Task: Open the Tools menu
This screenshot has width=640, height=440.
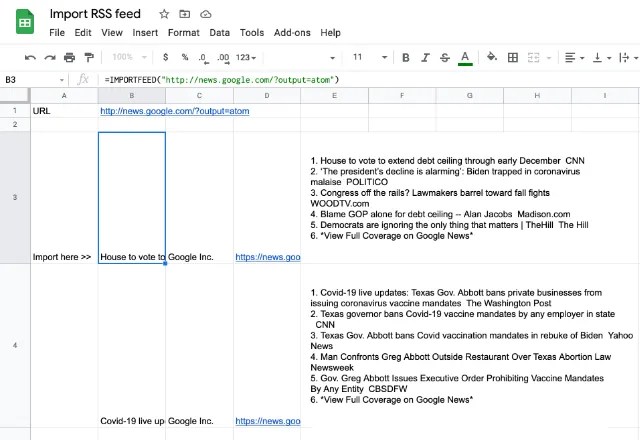Action: pos(252,33)
